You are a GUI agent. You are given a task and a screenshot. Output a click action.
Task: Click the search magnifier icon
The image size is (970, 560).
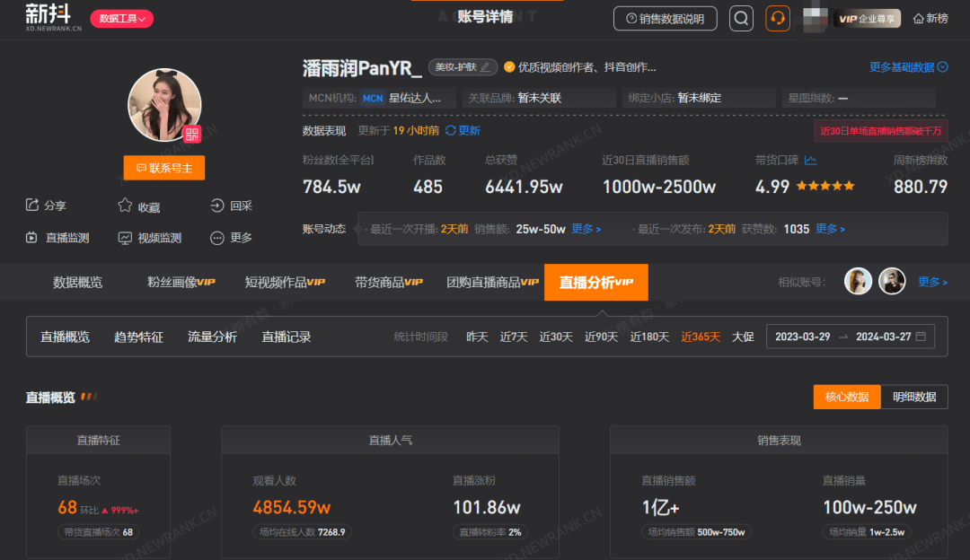pos(741,19)
